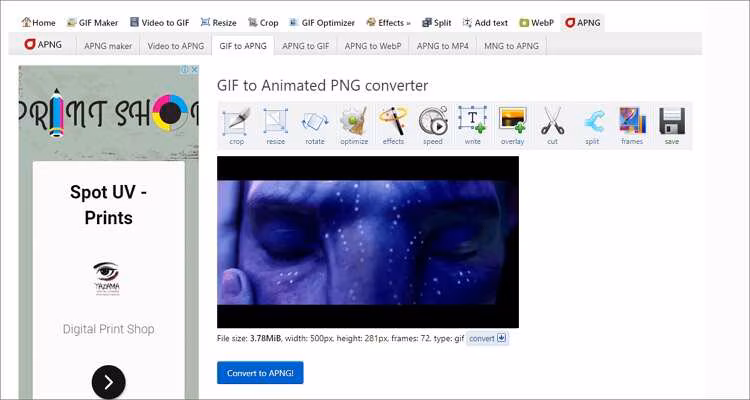Open the frames tool

pyautogui.click(x=632, y=125)
